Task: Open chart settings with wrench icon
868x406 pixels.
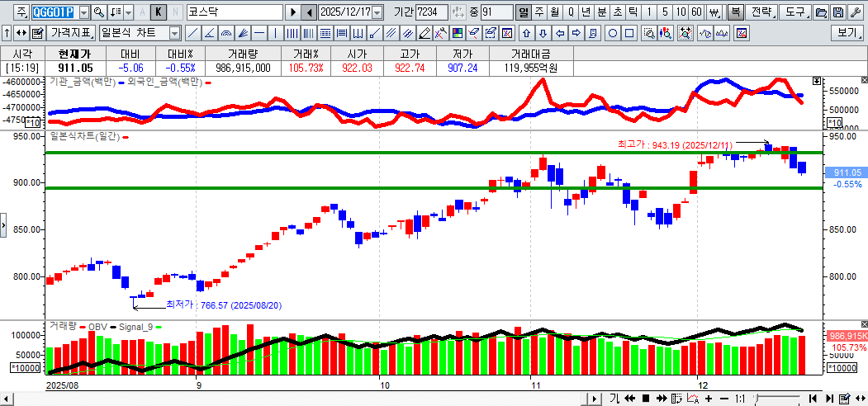Action: [854, 12]
